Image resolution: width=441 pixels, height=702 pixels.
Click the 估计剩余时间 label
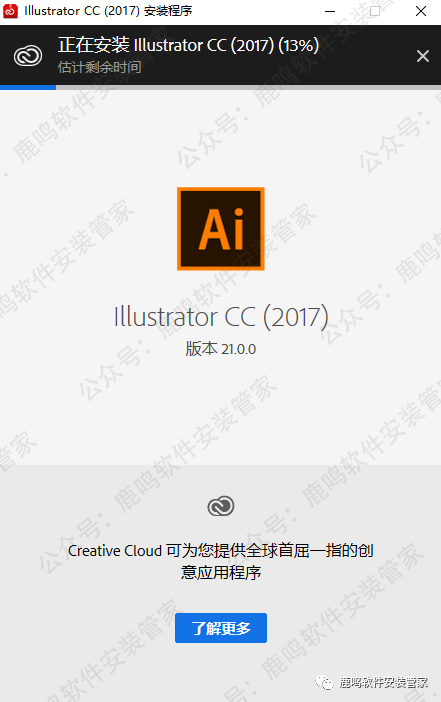(99, 67)
